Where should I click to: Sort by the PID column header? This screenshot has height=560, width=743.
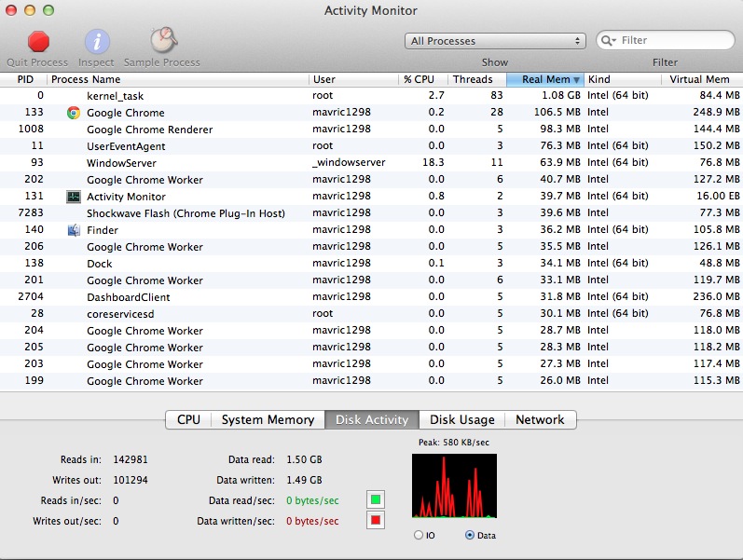[x=25, y=79]
